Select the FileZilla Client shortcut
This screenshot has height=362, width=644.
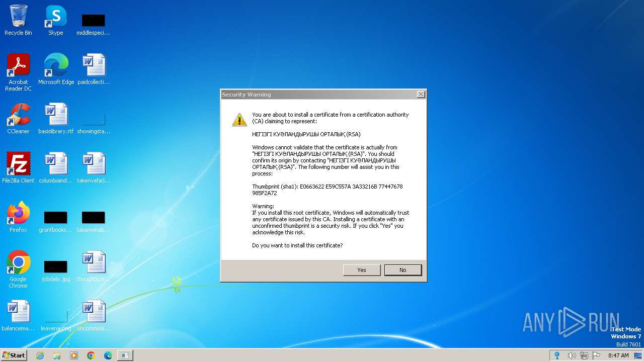[18, 168]
